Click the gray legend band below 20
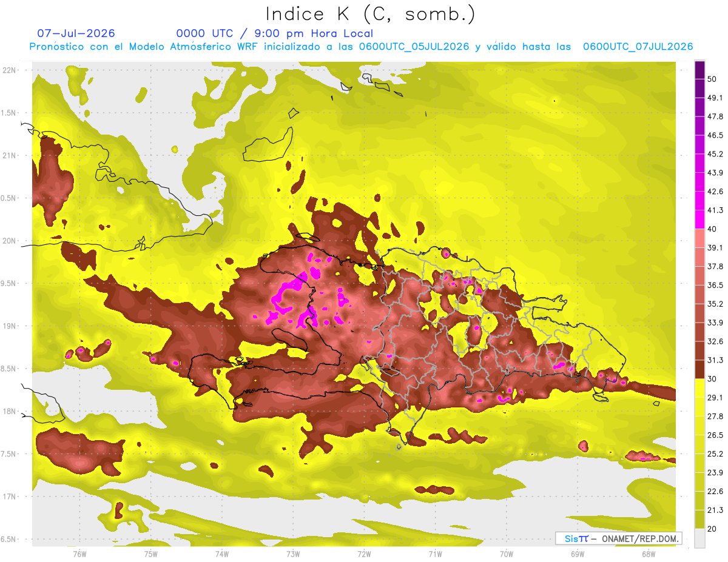Screen dimensions: 728x562 click(699, 538)
